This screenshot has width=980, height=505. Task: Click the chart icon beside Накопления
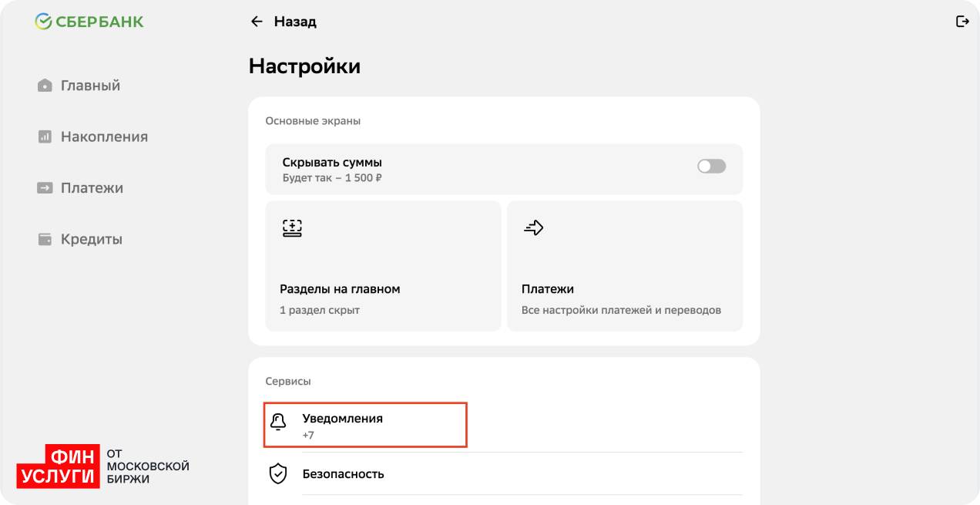point(45,136)
